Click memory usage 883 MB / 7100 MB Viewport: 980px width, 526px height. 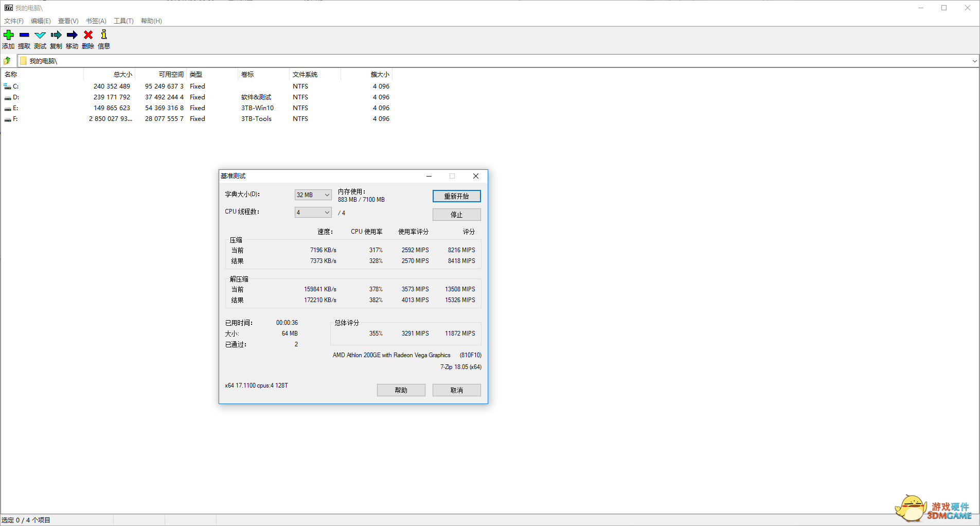tap(361, 200)
